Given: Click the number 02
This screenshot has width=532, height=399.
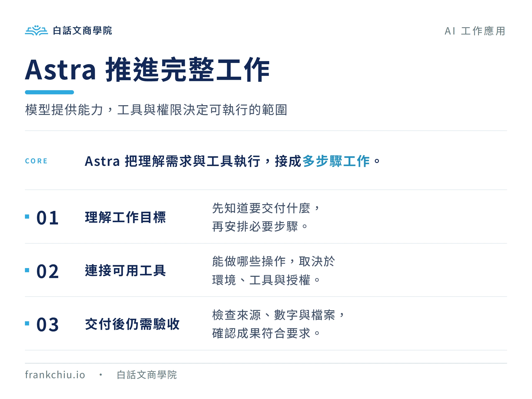Looking at the screenshot, I should 48,271.
